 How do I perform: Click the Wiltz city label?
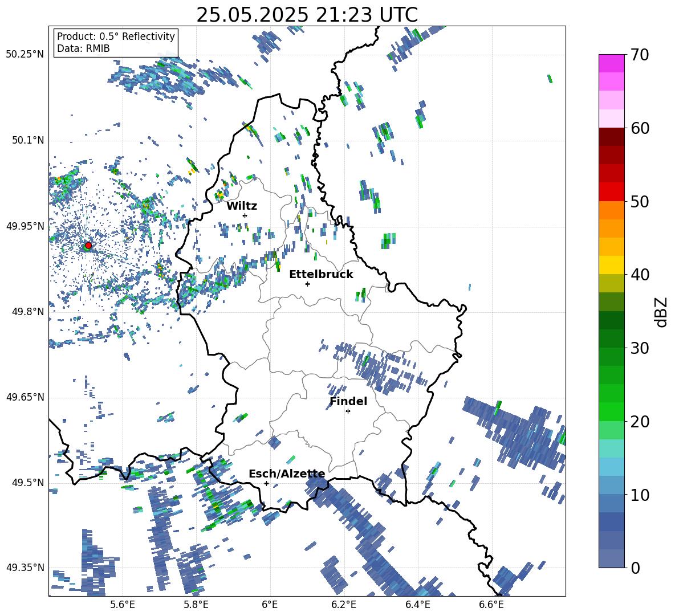pos(242,206)
